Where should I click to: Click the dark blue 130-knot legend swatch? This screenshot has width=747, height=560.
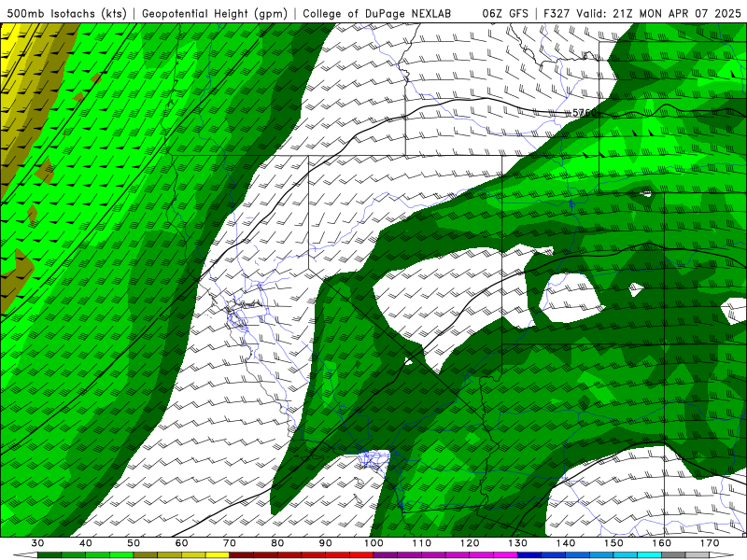529,555
